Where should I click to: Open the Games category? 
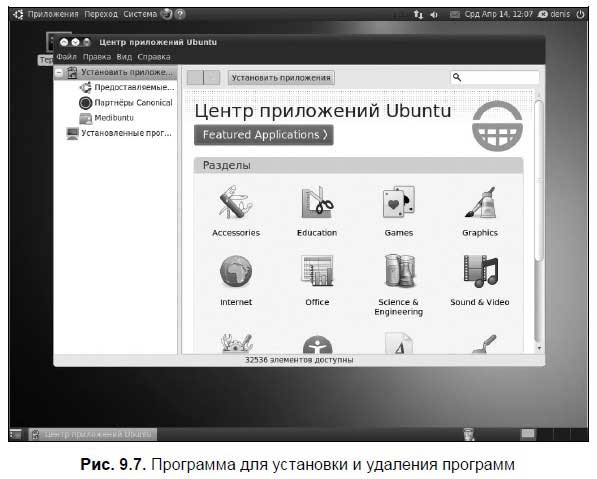tap(398, 211)
